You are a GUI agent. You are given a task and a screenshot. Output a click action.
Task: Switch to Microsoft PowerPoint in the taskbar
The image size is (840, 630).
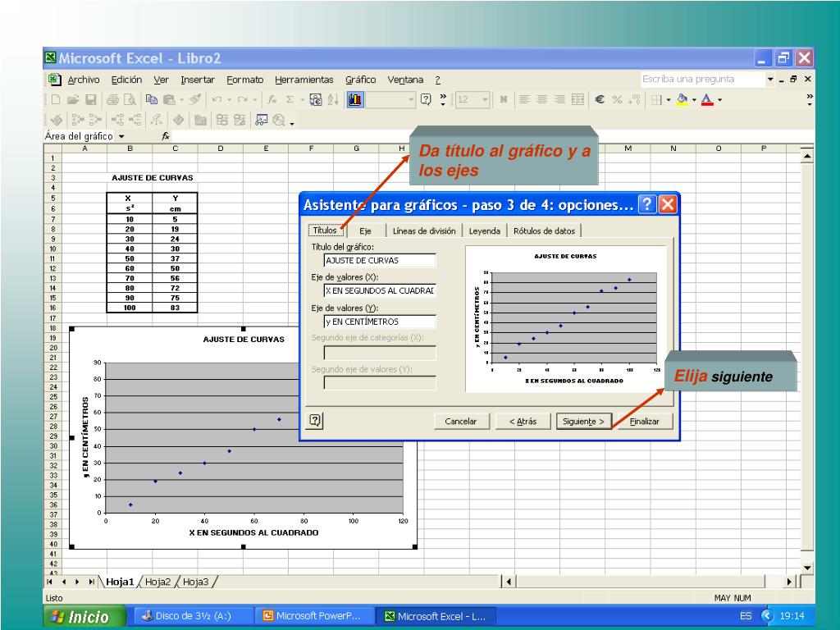point(313,616)
